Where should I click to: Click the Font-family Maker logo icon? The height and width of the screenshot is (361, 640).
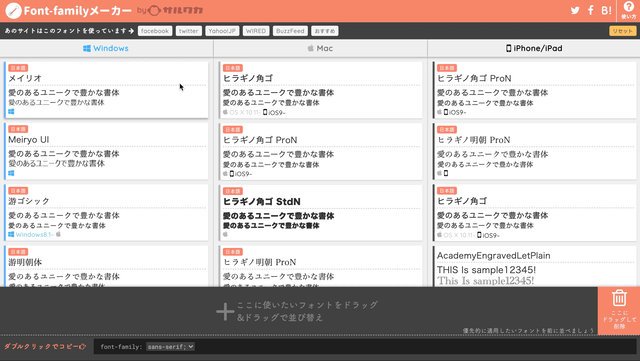click(x=13, y=11)
